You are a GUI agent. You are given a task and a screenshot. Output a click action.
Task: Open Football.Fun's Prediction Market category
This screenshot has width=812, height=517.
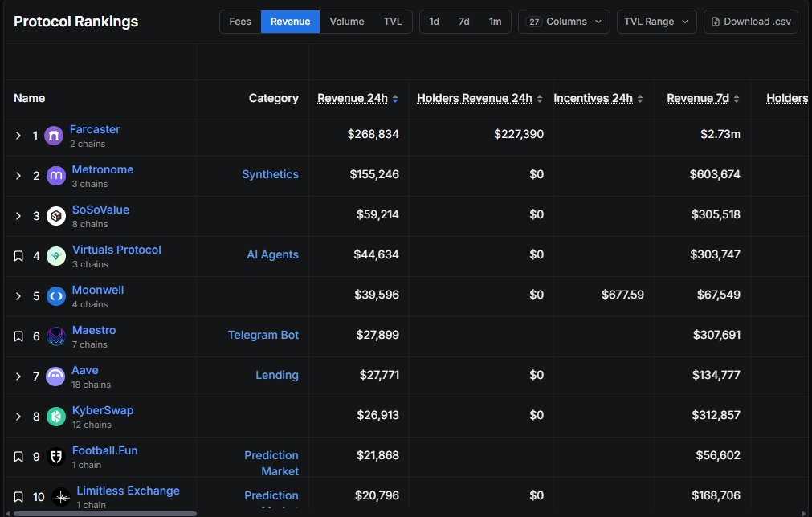[x=271, y=463]
